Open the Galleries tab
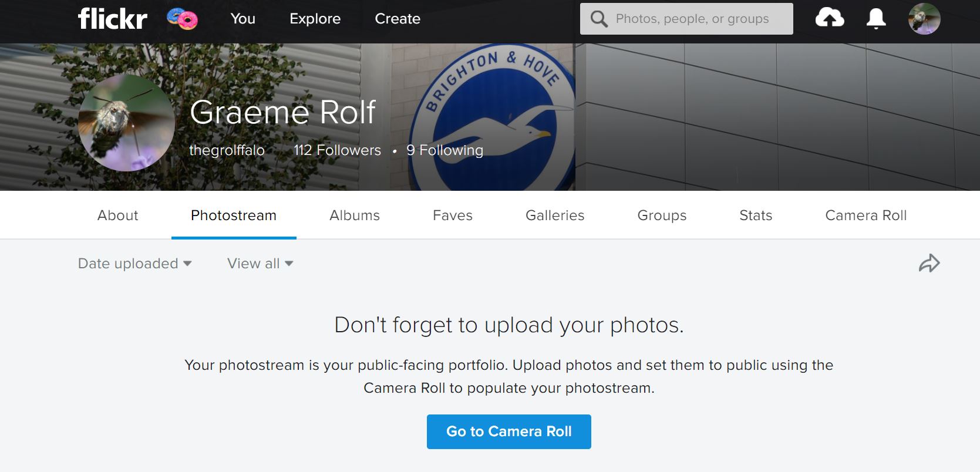The height and width of the screenshot is (472, 980). [x=555, y=215]
